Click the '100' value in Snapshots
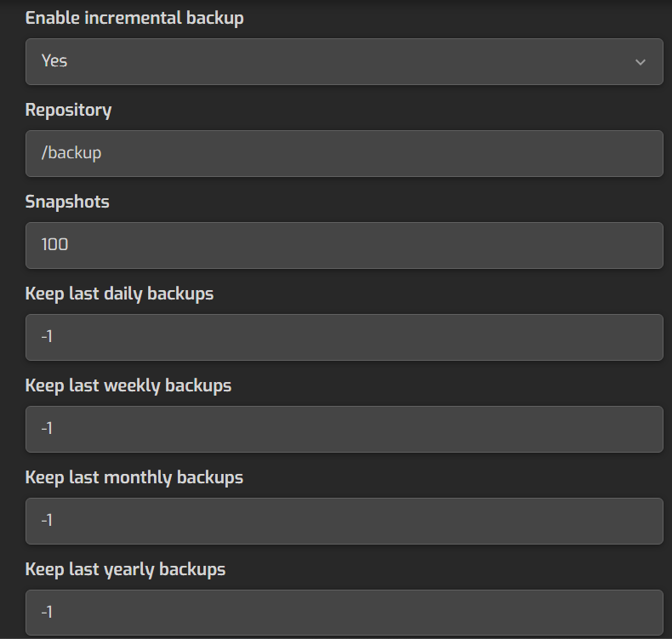The image size is (672, 639). point(54,245)
